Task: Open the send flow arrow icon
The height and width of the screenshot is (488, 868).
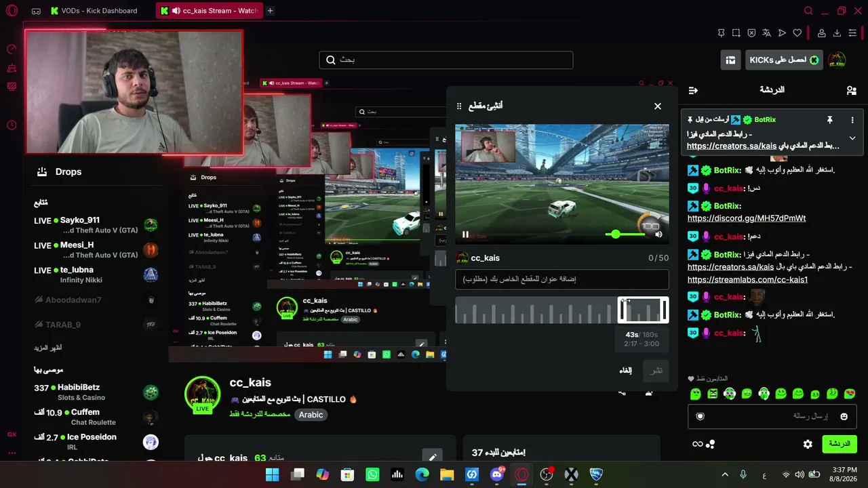Action: 782,33
